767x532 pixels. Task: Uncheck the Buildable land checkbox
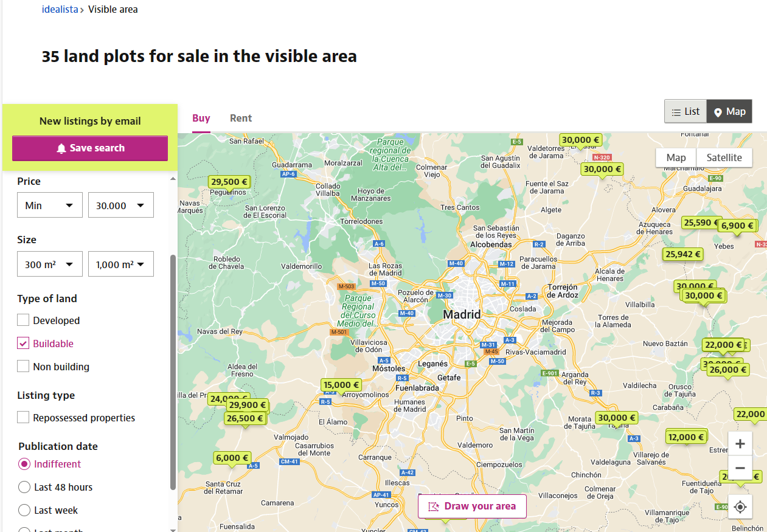[23, 344]
